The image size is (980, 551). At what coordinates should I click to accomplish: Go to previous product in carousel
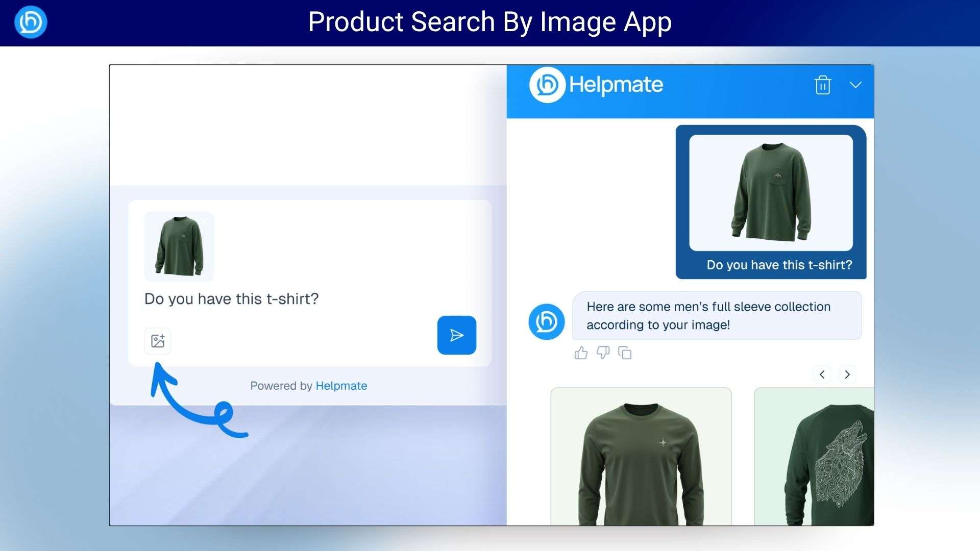pos(822,374)
